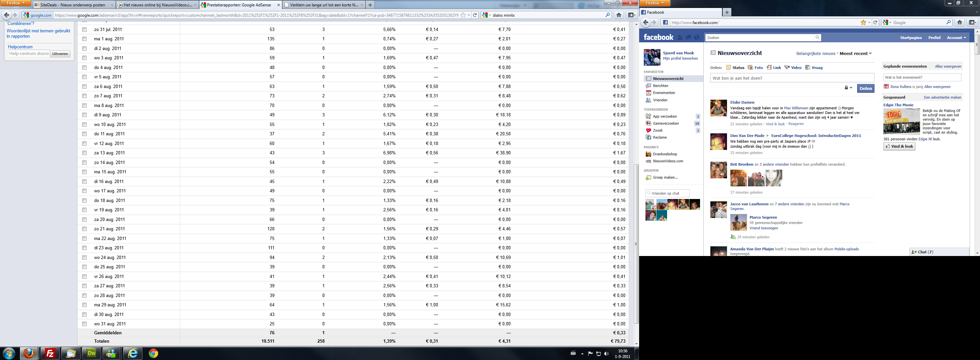Click the search magnifier in 'dialxs minitx' box
The height and width of the screenshot is (360, 980).
tap(608, 15)
